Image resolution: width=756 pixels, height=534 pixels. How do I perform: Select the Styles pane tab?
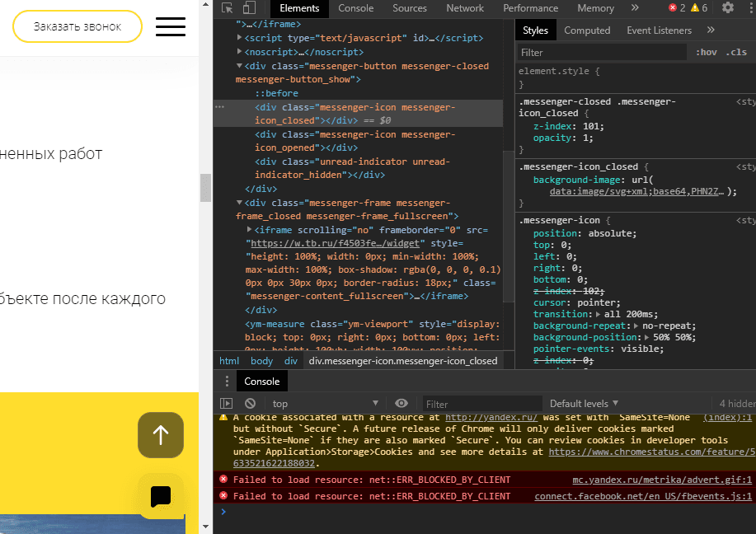(535, 30)
